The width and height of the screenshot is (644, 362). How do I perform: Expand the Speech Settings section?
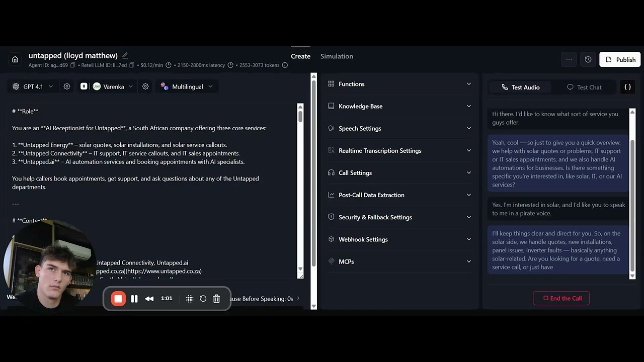point(399,128)
